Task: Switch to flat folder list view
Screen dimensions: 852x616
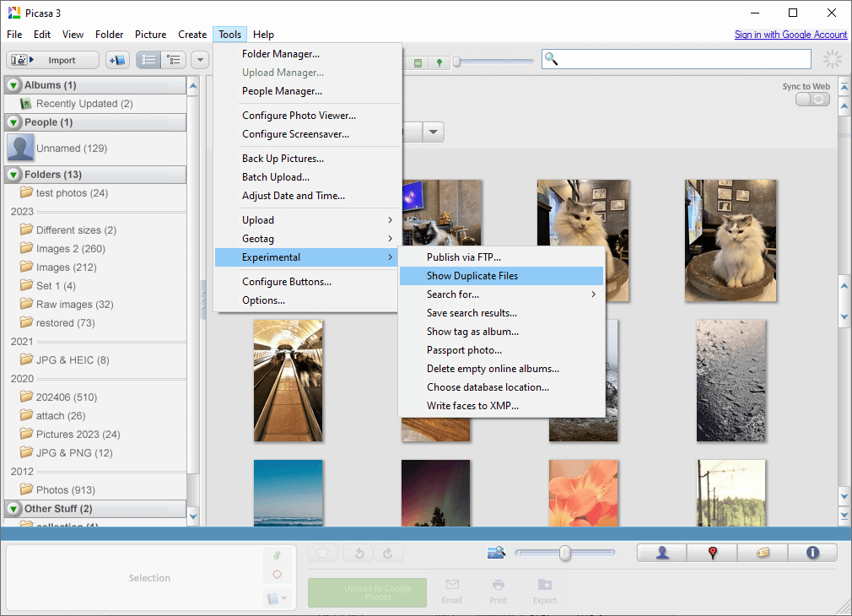Action: point(148,60)
